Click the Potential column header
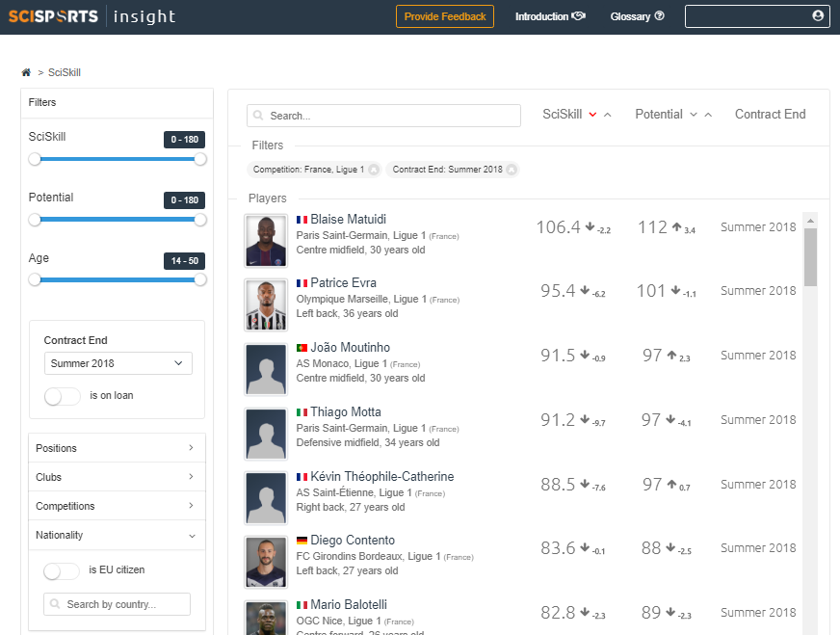 tap(658, 114)
